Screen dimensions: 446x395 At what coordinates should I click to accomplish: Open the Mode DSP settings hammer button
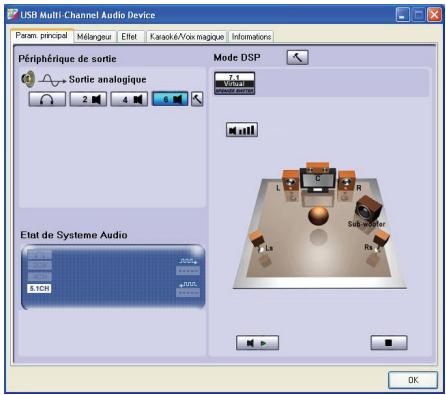point(297,57)
